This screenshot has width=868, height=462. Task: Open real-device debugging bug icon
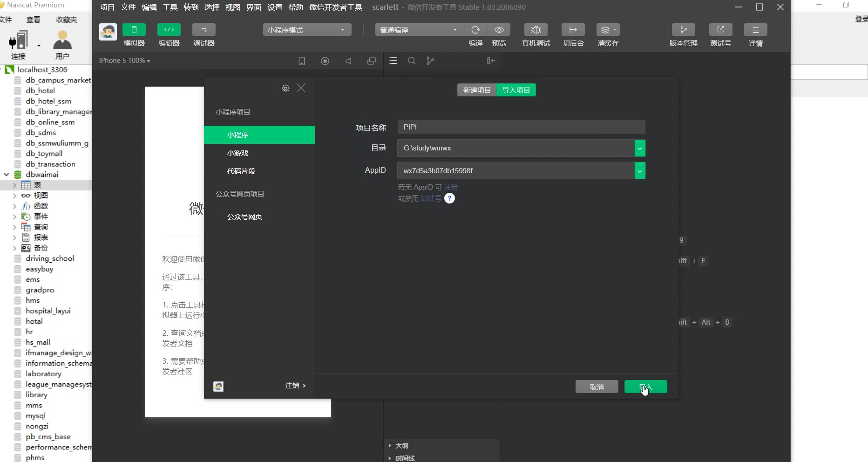coord(536,30)
